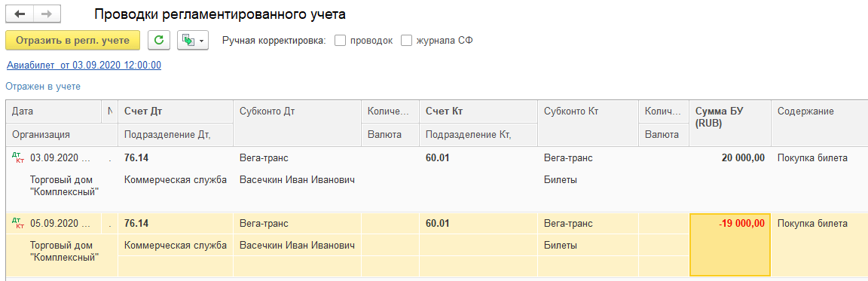Go forward with the right arrow
868x281 pixels.
click(47, 14)
